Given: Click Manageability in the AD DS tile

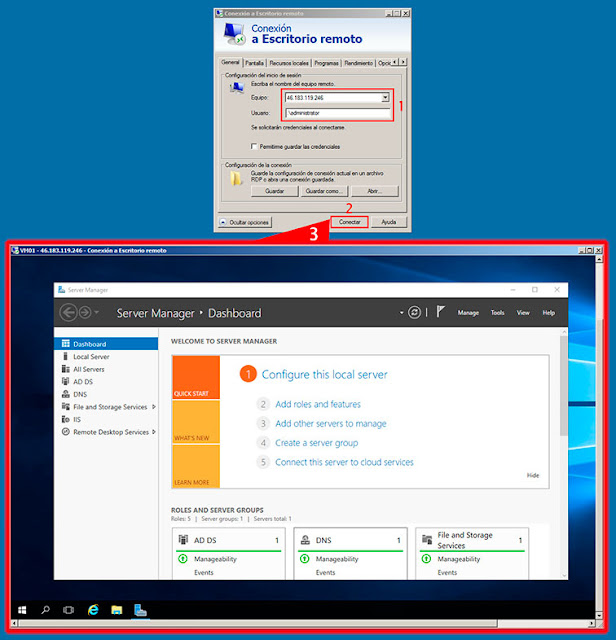Looking at the screenshot, I should [215, 559].
